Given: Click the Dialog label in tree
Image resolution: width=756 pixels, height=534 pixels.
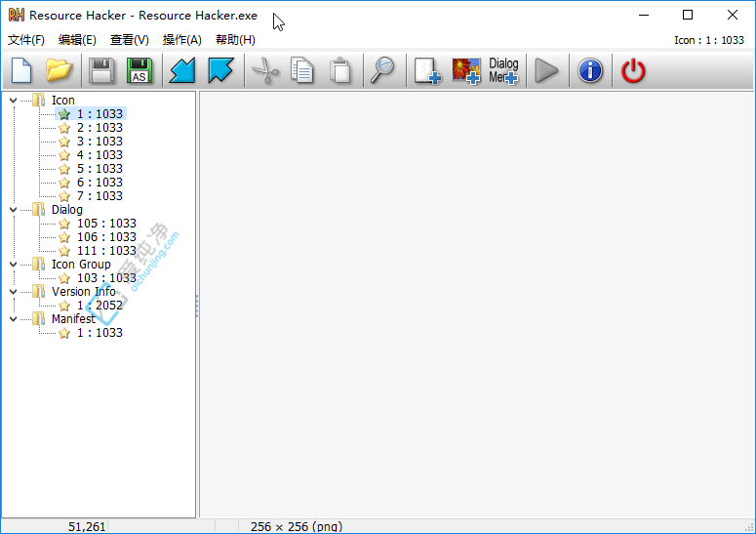Looking at the screenshot, I should click(x=67, y=210).
